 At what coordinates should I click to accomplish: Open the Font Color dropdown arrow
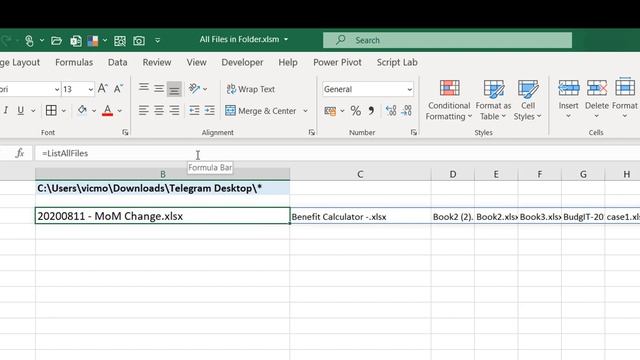click(120, 111)
